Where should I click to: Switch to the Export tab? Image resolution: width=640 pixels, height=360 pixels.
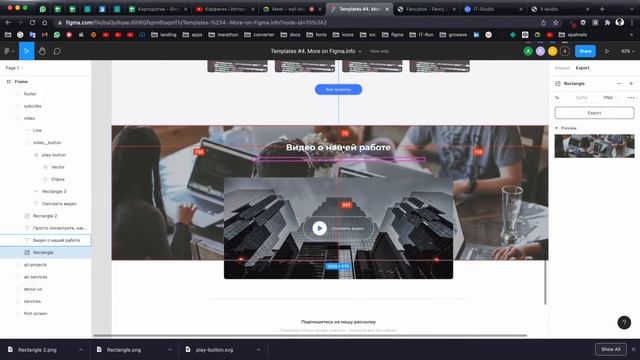(582, 68)
